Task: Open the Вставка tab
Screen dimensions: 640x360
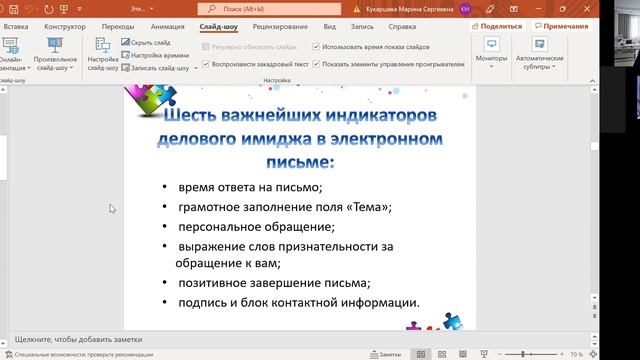Action: [16, 27]
